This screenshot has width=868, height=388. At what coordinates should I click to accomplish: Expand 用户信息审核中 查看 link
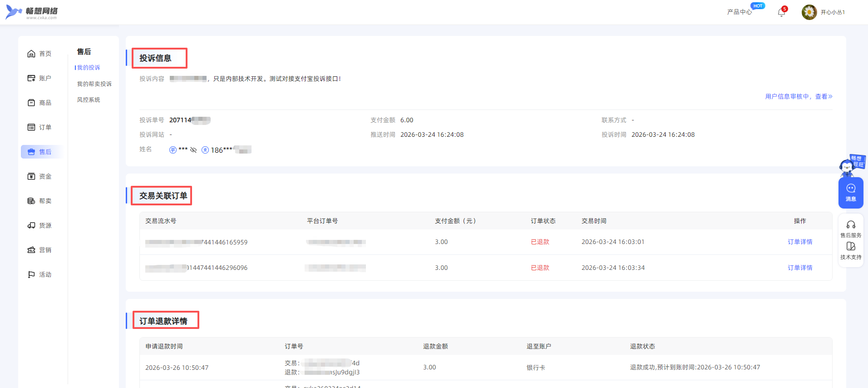point(798,96)
